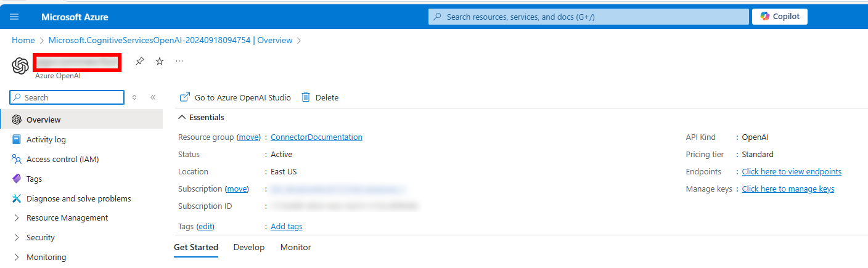The image size is (868, 268).
Task: Click the Delete toolbar button
Action: coord(320,97)
